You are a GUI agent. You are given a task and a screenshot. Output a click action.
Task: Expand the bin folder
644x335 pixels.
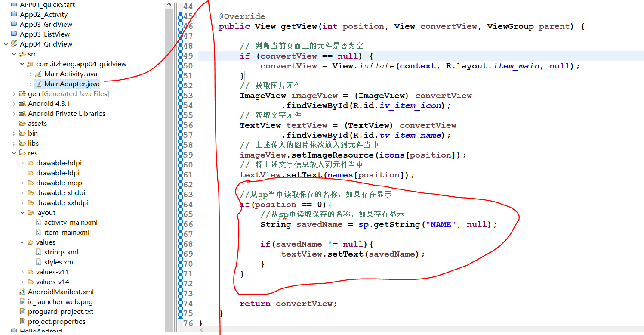click(13, 133)
